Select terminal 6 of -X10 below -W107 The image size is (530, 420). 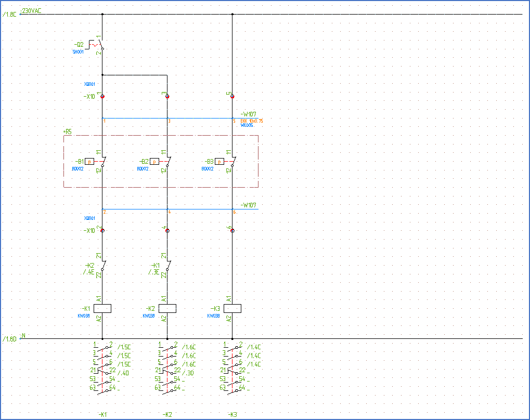tap(231, 229)
